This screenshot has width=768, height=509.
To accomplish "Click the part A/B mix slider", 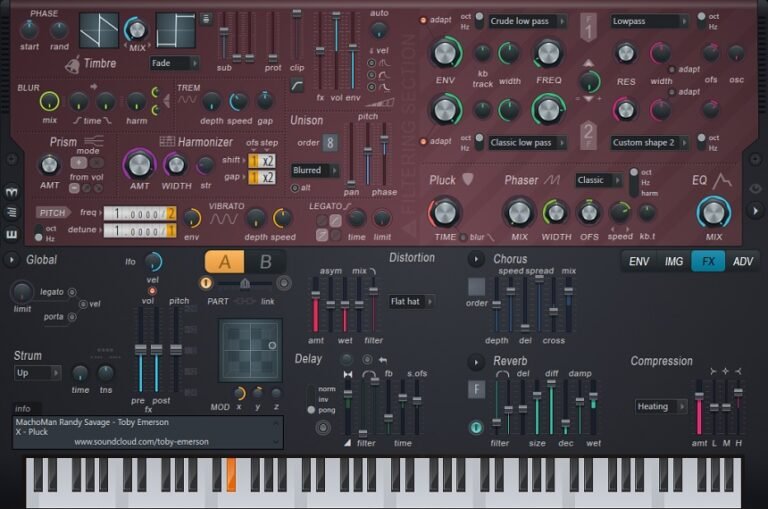I will pyautogui.click(x=244, y=283).
